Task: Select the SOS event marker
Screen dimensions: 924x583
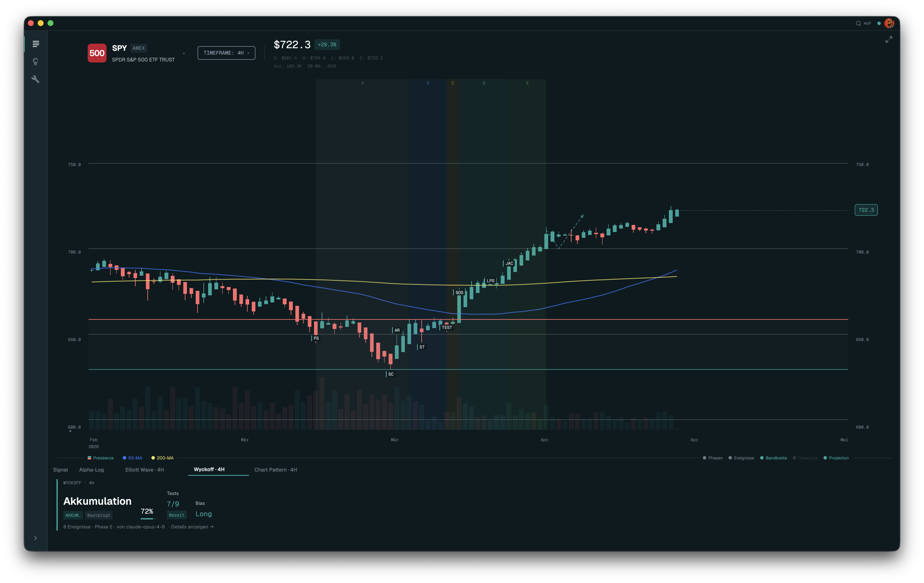Action: pos(459,293)
